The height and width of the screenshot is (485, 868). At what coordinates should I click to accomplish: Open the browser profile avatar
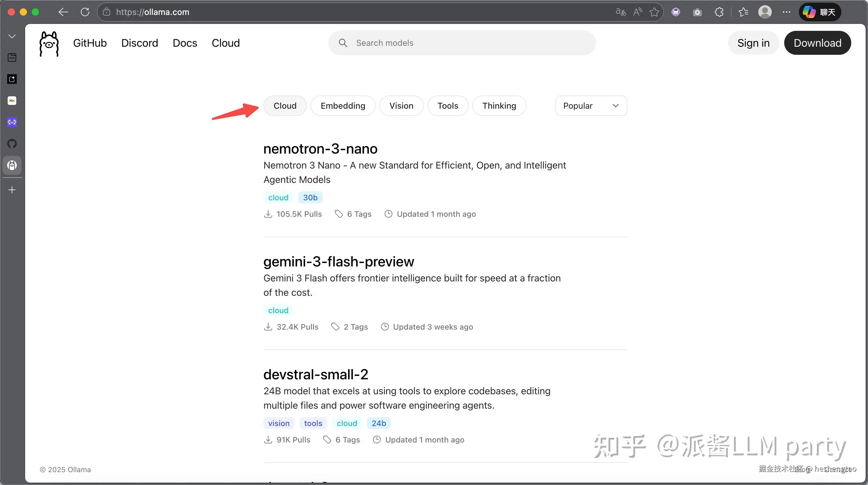pyautogui.click(x=764, y=12)
